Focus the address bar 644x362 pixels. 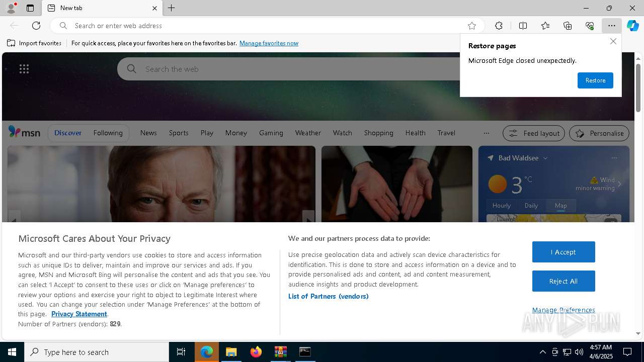point(267,26)
